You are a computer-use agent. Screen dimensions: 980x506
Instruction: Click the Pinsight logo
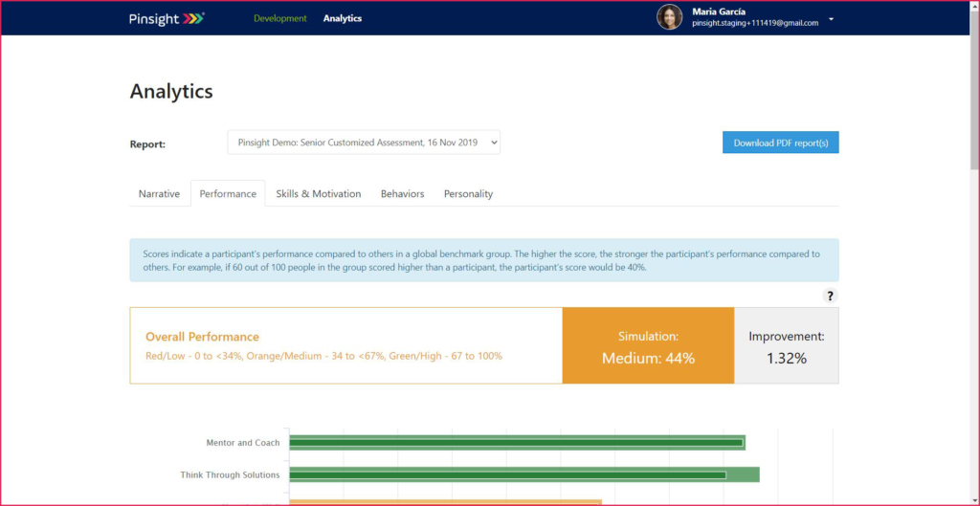pos(167,18)
